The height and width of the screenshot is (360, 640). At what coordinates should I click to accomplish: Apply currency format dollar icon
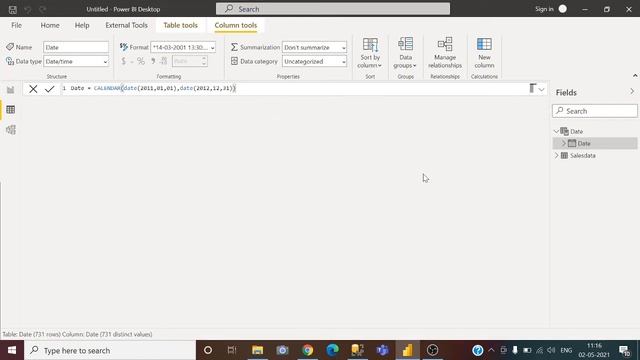124,61
